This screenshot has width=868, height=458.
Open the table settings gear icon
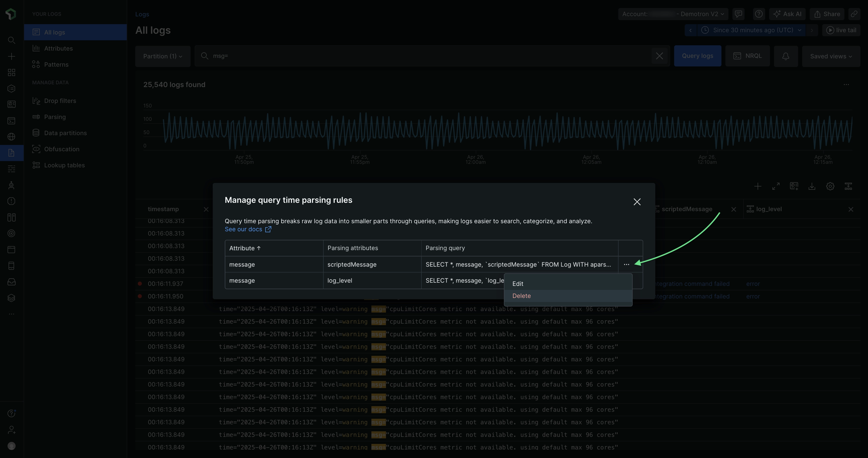[830, 186]
